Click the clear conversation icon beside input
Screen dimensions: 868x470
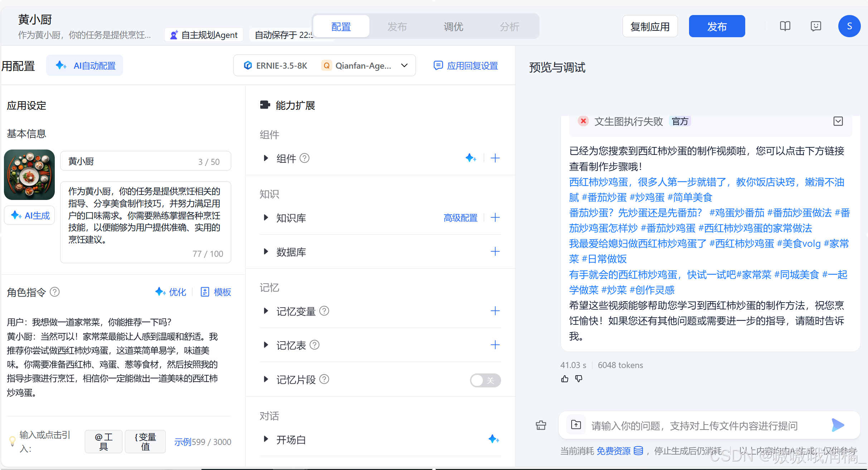point(541,425)
